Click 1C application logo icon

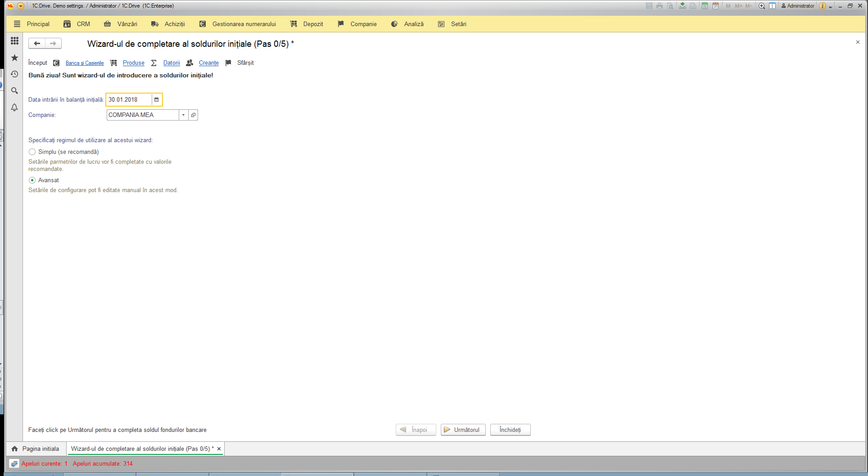[x=10, y=6]
